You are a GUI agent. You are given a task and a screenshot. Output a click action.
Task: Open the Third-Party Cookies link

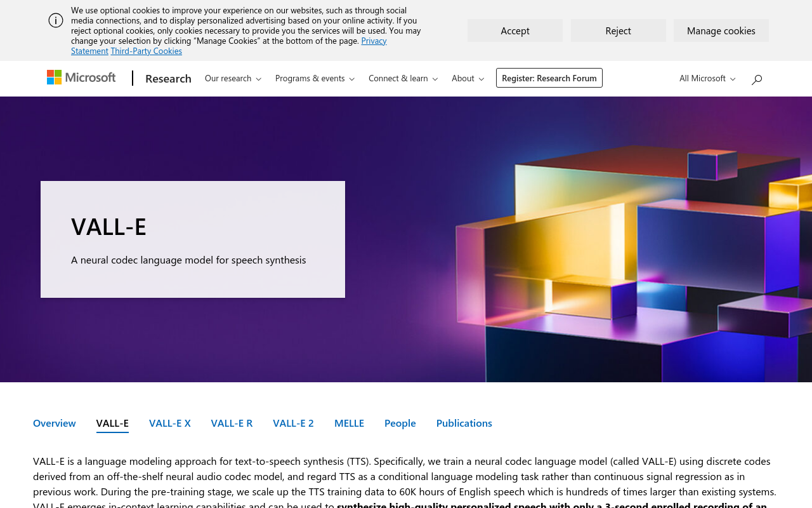point(146,51)
